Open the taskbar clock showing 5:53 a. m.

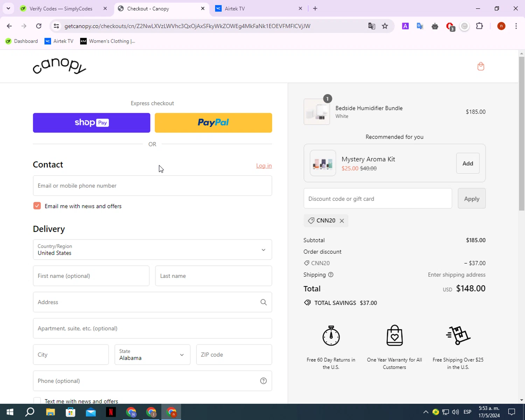click(489, 412)
